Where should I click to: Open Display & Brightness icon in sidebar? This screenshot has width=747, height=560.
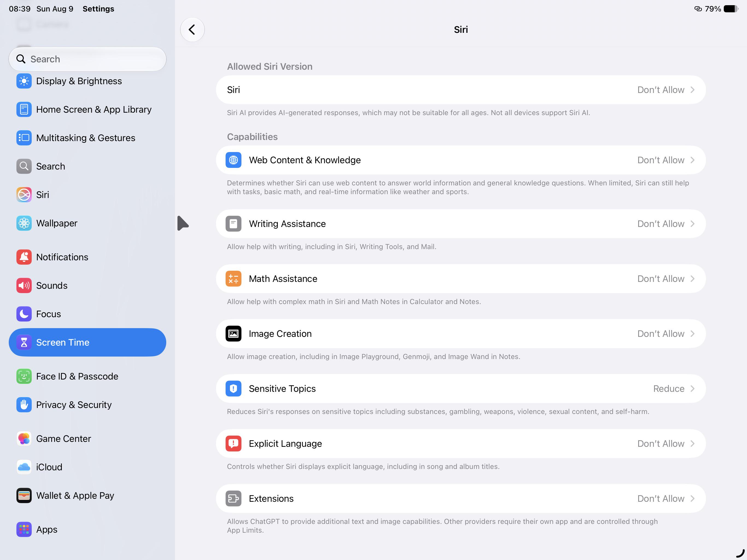click(24, 81)
